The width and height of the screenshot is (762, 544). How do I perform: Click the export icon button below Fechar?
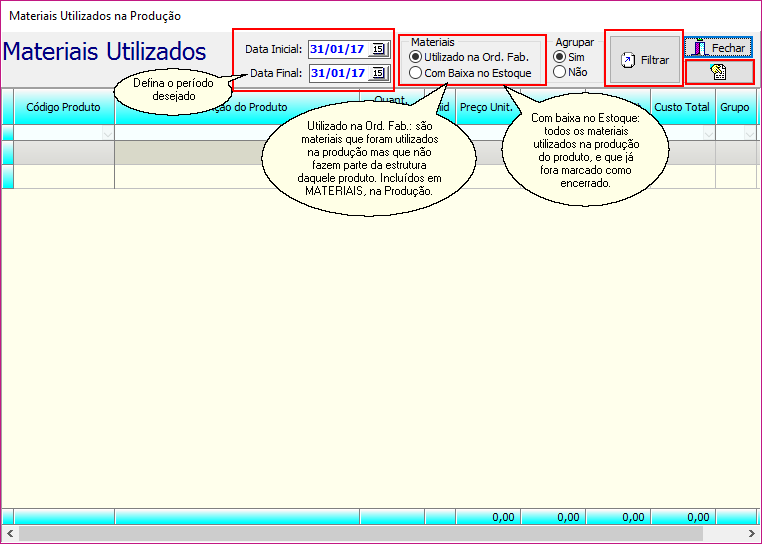tap(718, 72)
